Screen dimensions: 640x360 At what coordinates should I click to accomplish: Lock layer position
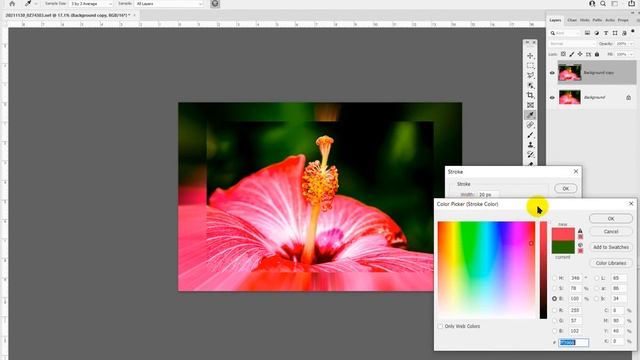tap(580, 54)
